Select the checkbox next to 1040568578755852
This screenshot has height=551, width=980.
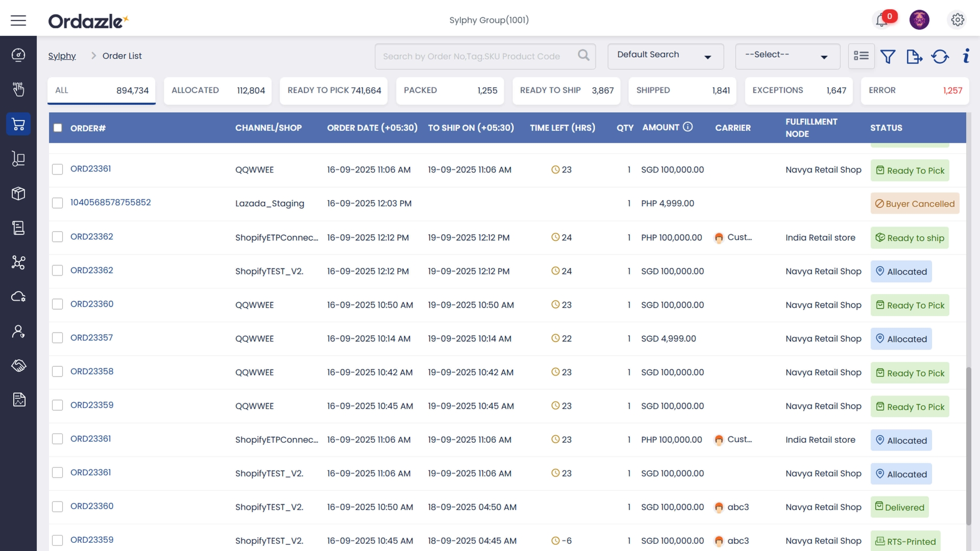tap(58, 203)
